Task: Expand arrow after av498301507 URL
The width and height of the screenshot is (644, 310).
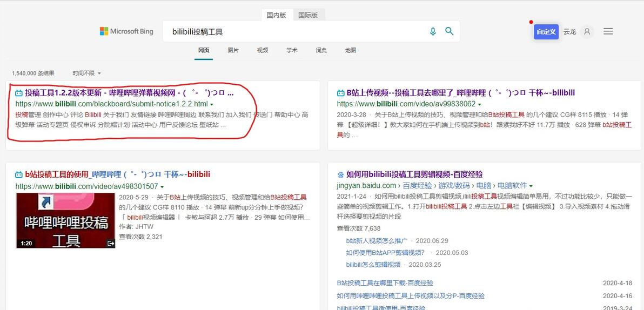Action: point(162,187)
